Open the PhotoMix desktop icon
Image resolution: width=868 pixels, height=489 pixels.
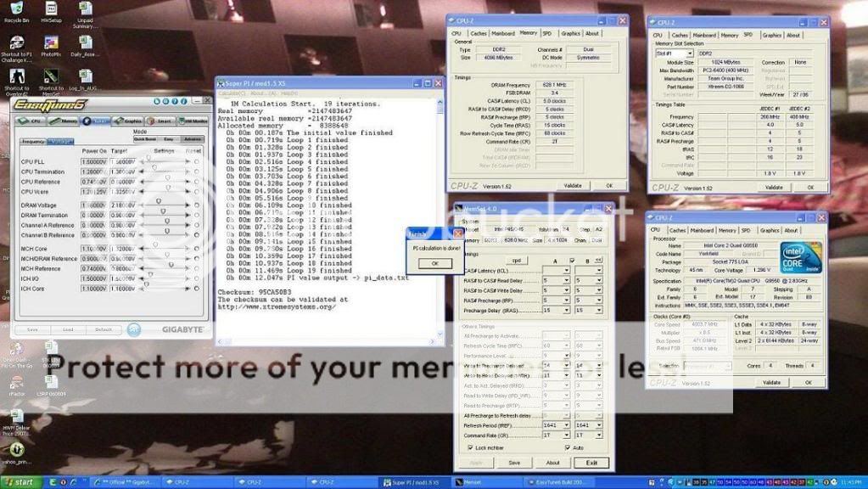point(51,47)
